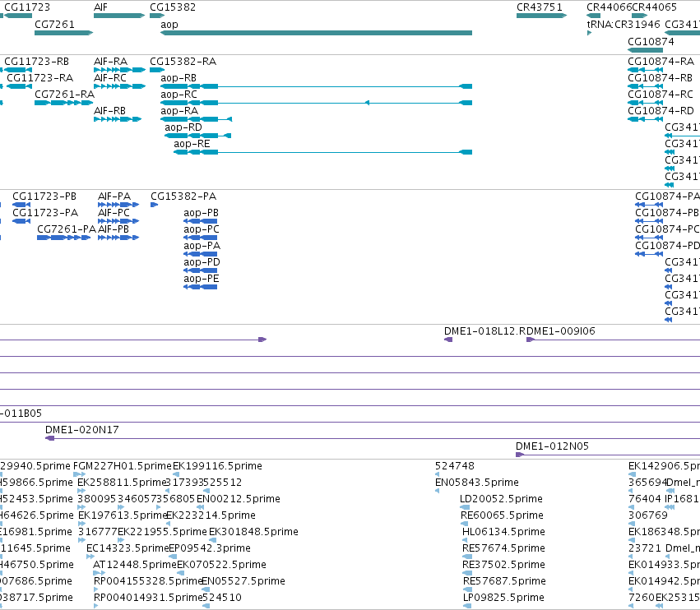Click EST label RE37502.5prime
This screenshot has width=700, height=610.
coord(504,565)
